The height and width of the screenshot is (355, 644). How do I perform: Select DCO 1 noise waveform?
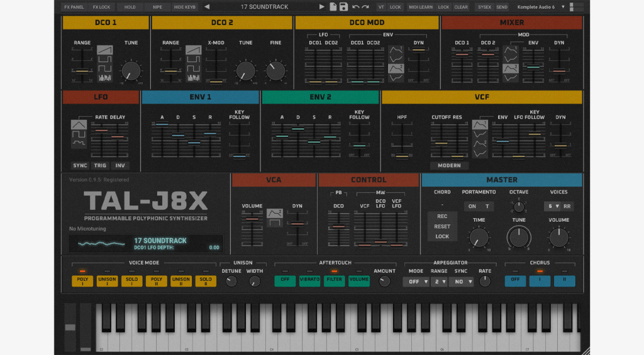[105, 77]
